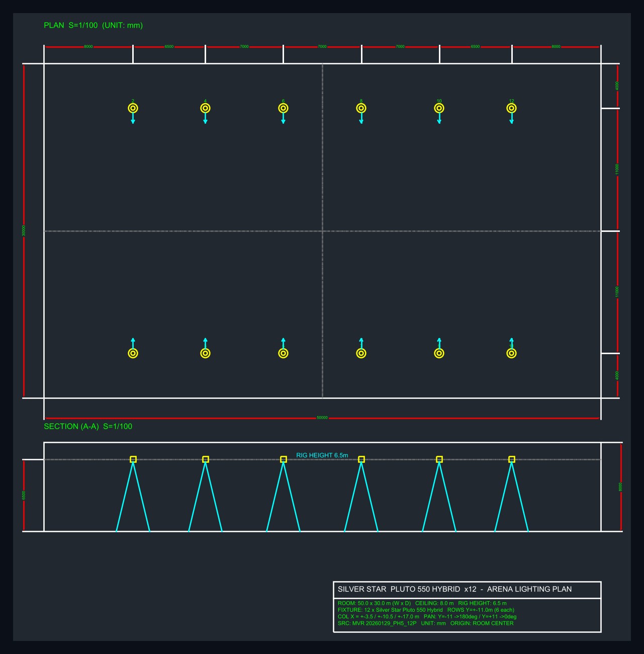Select the rightmost yellow rig square in section view
Image resolution: width=644 pixels, height=654 pixels.
[512, 459]
